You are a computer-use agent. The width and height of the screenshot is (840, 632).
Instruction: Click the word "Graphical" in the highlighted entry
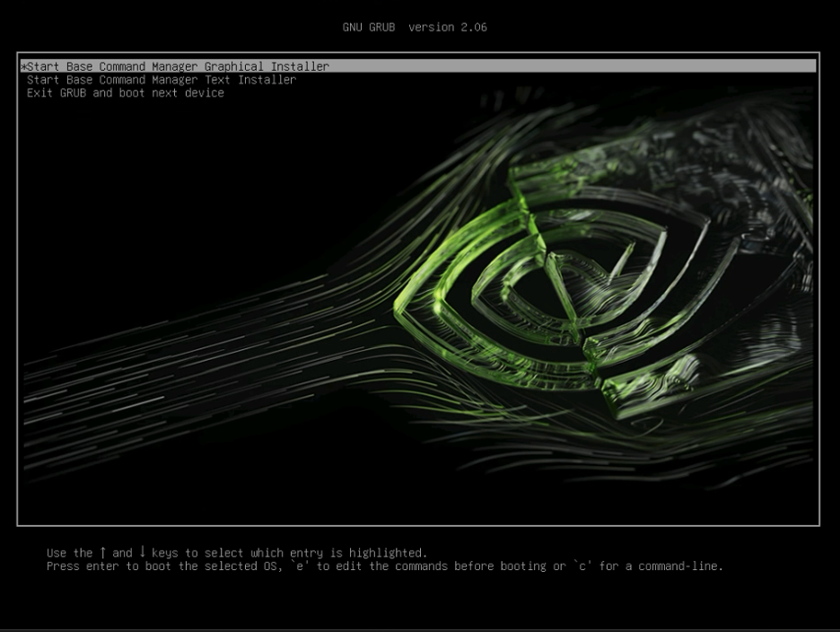point(233,66)
